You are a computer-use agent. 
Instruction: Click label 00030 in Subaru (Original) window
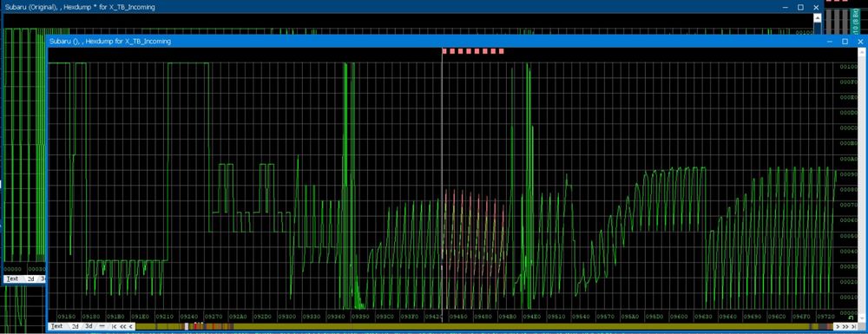(37, 269)
